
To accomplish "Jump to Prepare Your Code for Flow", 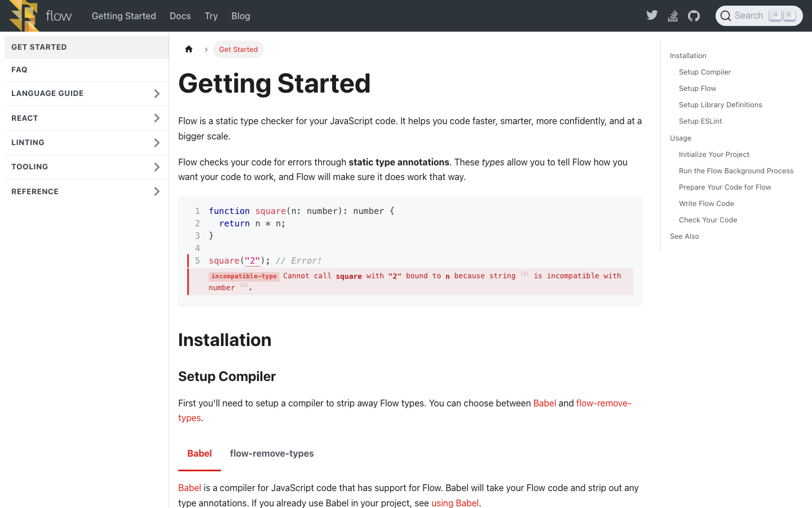I will point(725,187).
